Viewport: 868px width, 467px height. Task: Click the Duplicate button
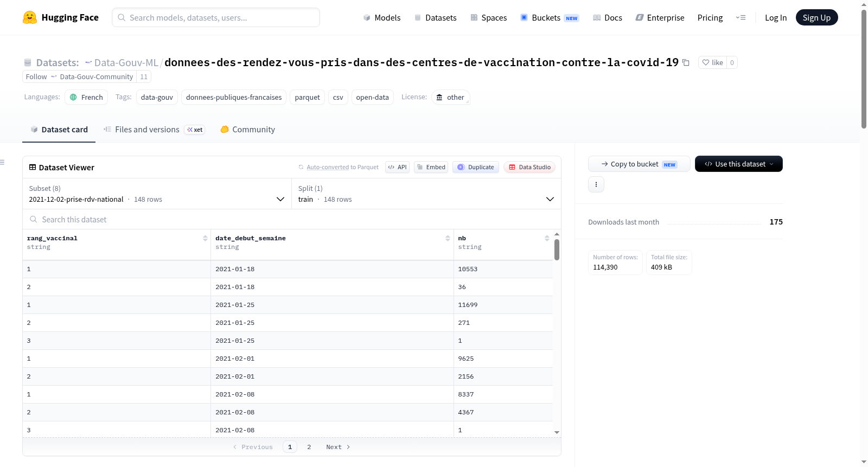click(x=476, y=167)
